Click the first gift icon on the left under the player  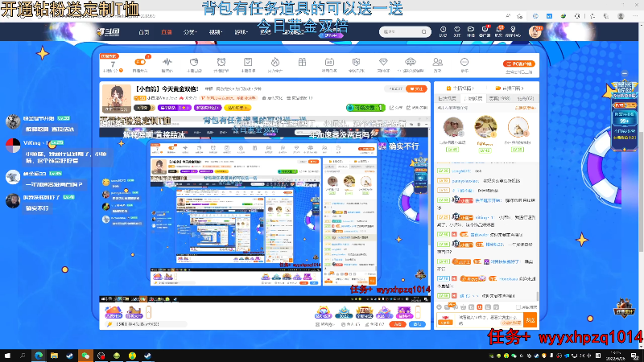tap(114, 312)
